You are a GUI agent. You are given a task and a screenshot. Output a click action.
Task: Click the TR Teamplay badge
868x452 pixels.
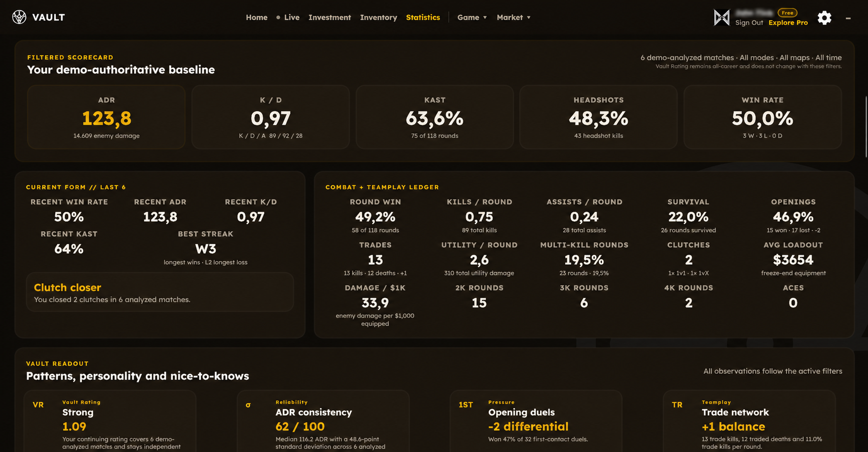tap(677, 405)
